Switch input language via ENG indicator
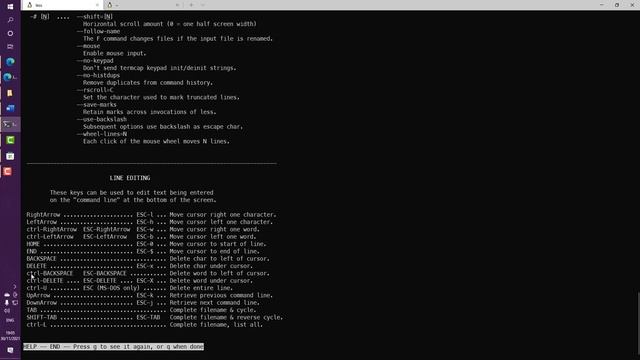This screenshot has width=640, height=360. pos(10,320)
